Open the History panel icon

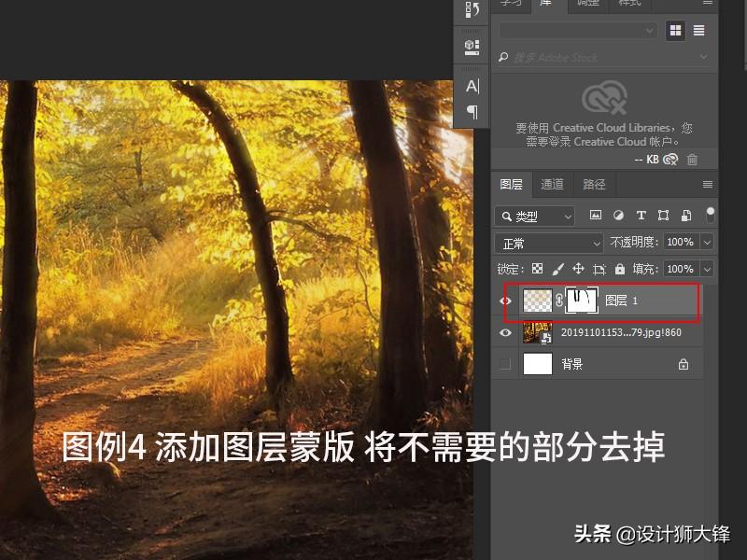click(x=472, y=9)
